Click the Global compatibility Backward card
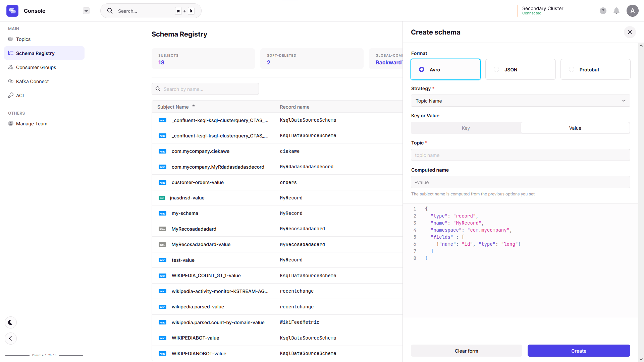Screen dimensions: 644x362 pyautogui.click(x=386, y=59)
